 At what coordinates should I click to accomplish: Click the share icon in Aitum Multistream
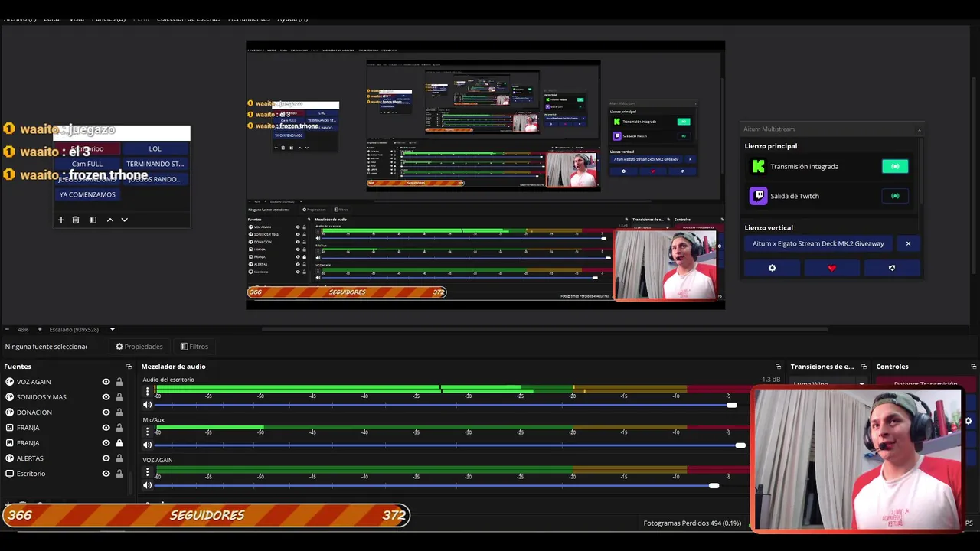[891, 268]
